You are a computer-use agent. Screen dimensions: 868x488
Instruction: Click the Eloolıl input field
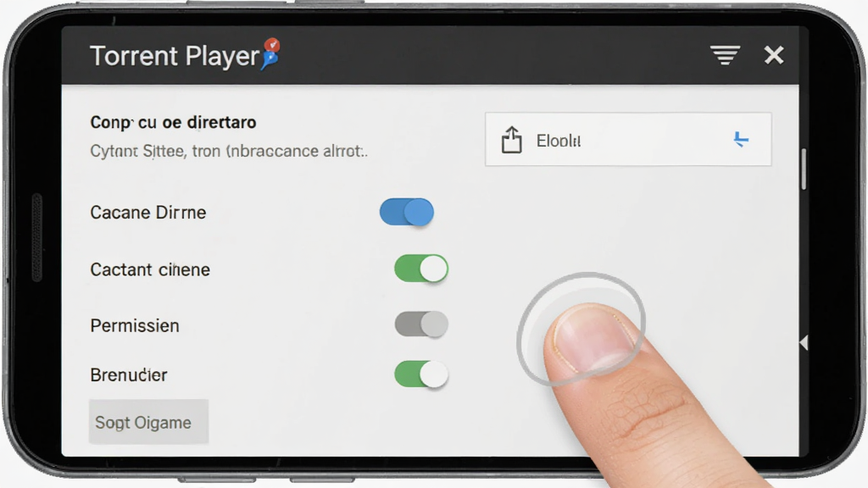pos(628,140)
